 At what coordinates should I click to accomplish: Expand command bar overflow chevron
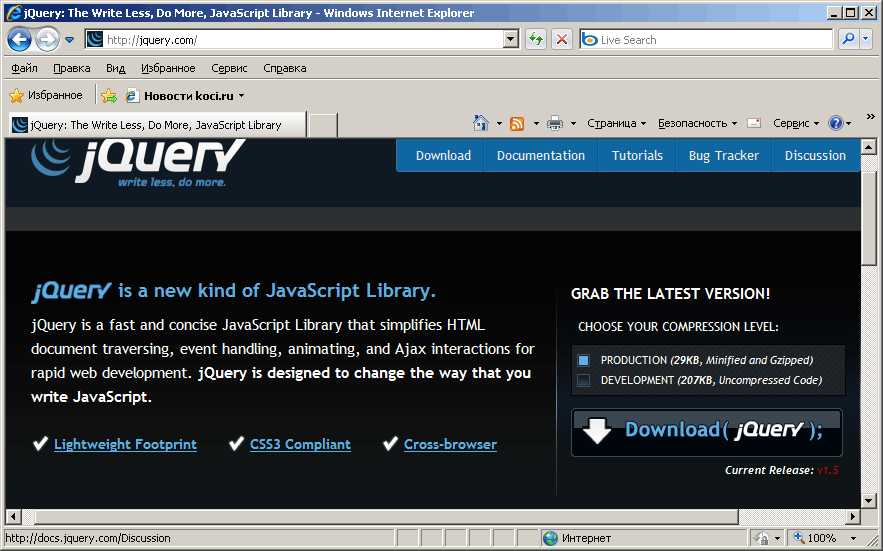coord(871,117)
